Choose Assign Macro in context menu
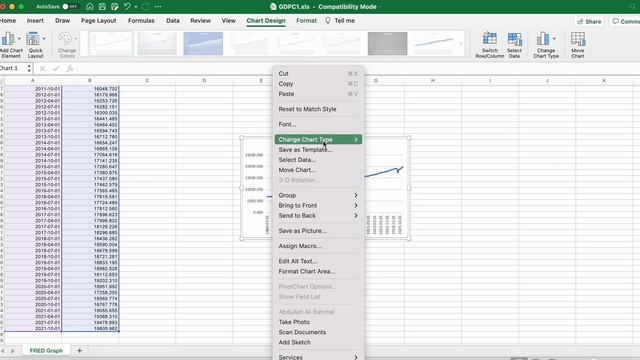Viewport: 640px width, 360px height. pos(318,246)
